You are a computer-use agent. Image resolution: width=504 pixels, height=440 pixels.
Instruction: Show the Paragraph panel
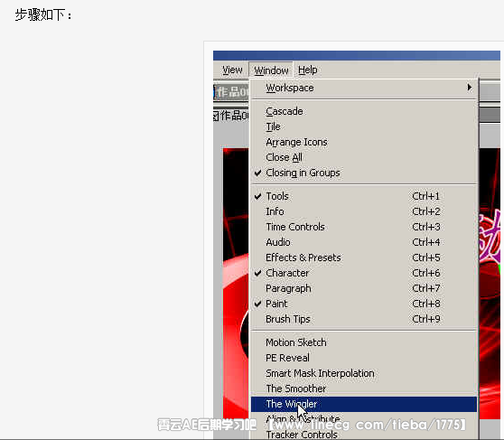(364, 288)
